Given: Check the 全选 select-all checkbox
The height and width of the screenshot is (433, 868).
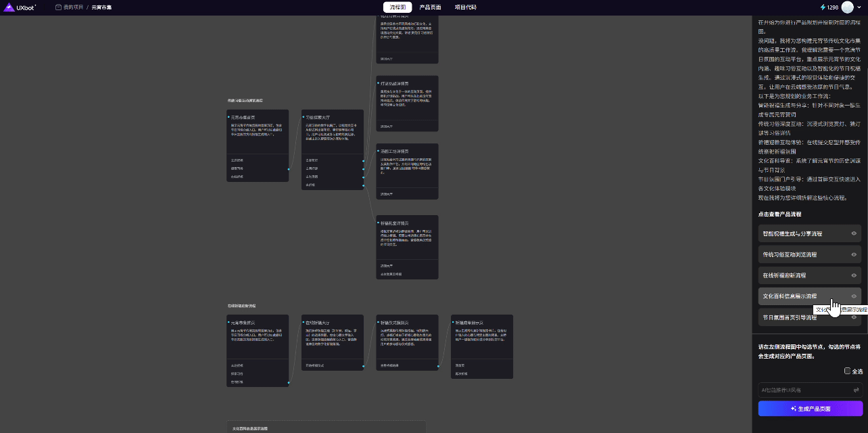Looking at the screenshot, I should [848, 371].
